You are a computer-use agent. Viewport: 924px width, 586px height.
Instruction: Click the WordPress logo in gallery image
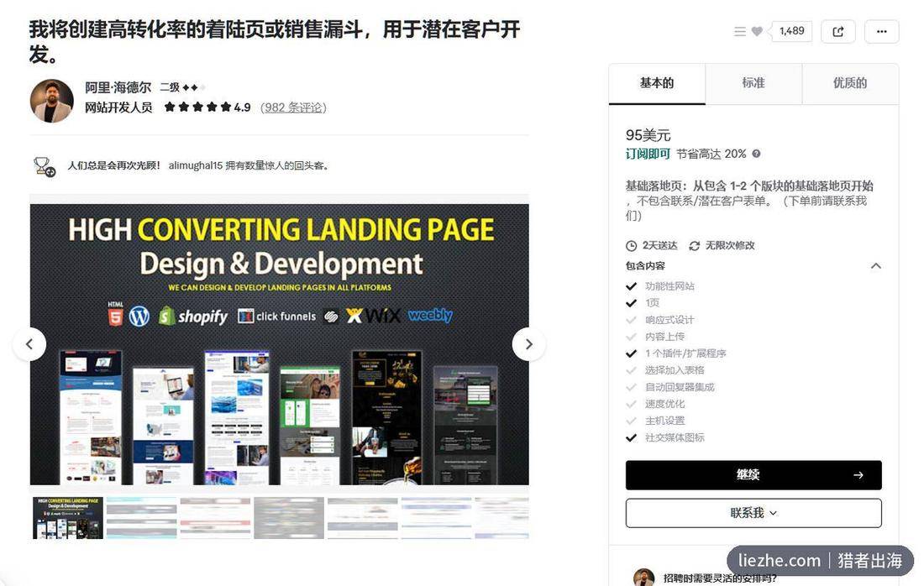pos(139,317)
